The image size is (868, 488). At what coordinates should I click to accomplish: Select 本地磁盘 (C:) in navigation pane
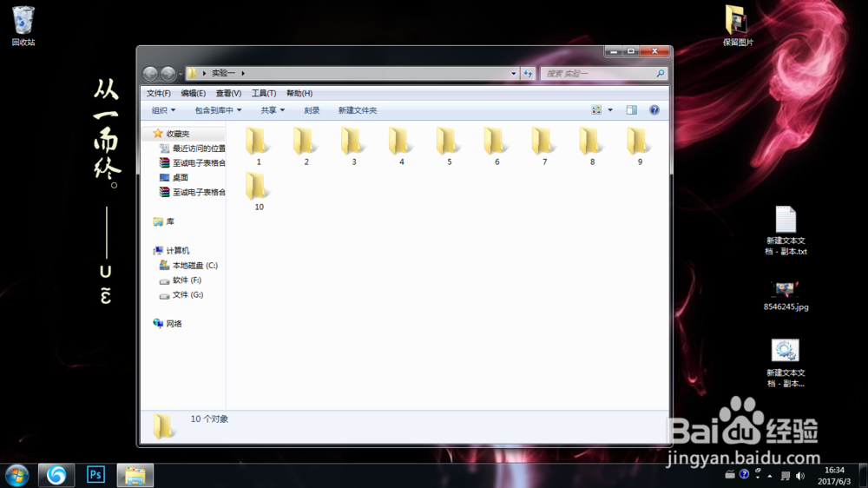pyautogui.click(x=188, y=266)
